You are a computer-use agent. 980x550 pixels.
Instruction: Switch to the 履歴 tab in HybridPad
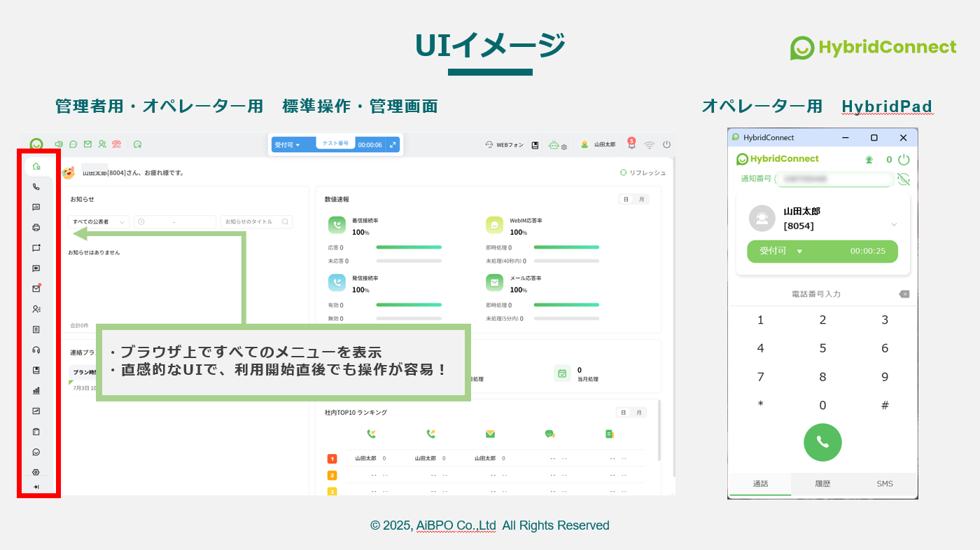point(822,483)
